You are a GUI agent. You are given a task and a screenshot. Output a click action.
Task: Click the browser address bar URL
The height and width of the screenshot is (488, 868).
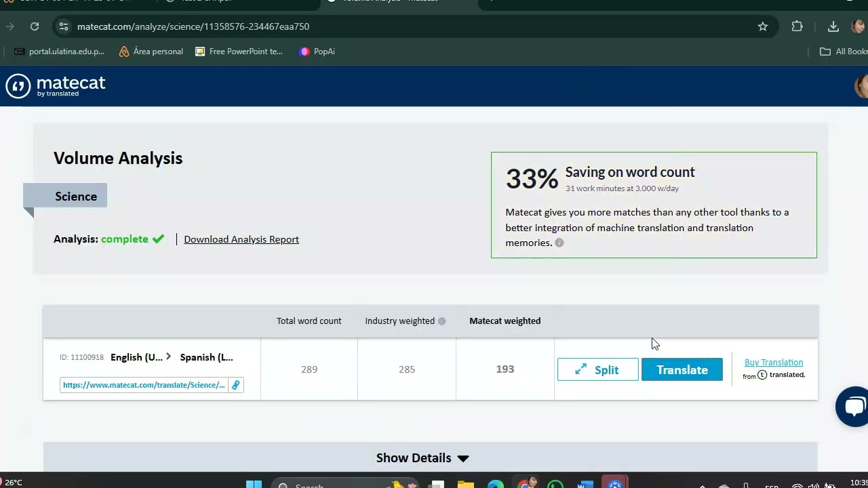point(193,26)
